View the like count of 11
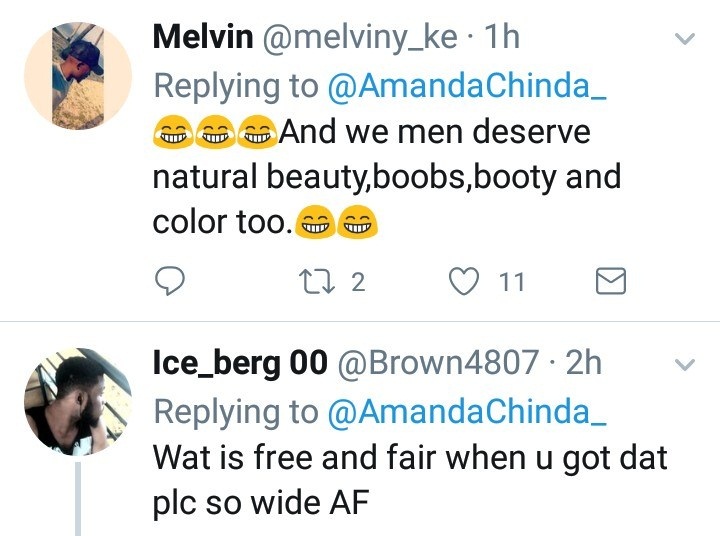Screen dimensions: 720x536 [512, 283]
